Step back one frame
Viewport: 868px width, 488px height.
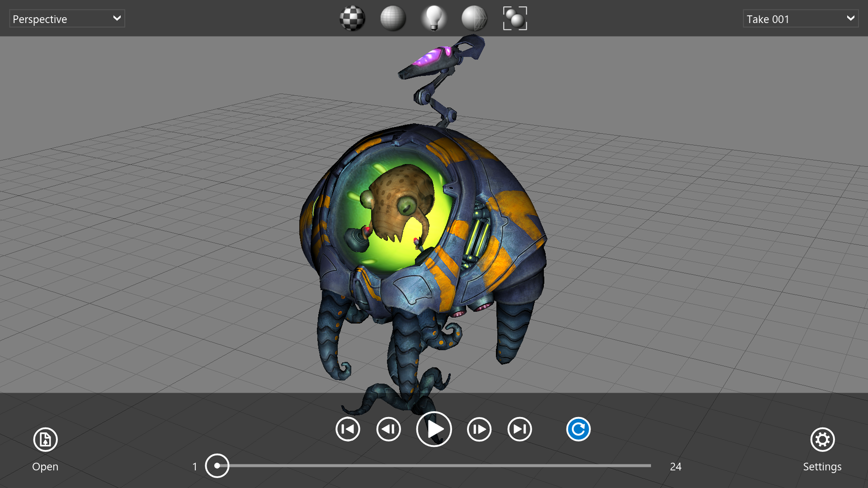click(388, 429)
